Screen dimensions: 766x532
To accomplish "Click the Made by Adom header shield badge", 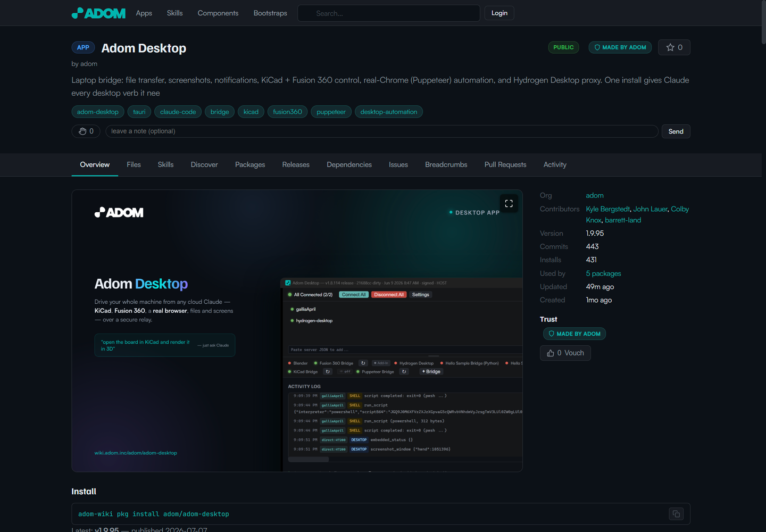I will pos(620,47).
